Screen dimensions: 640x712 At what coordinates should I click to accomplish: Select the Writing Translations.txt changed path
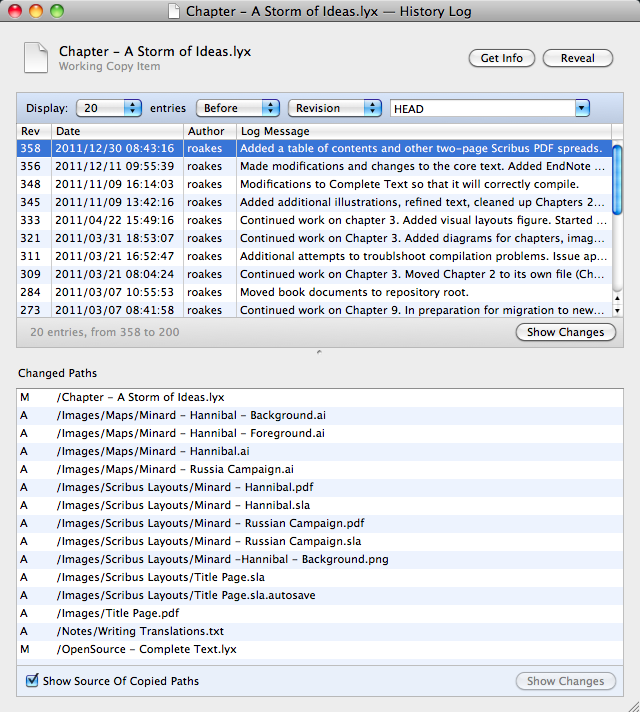point(140,631)
